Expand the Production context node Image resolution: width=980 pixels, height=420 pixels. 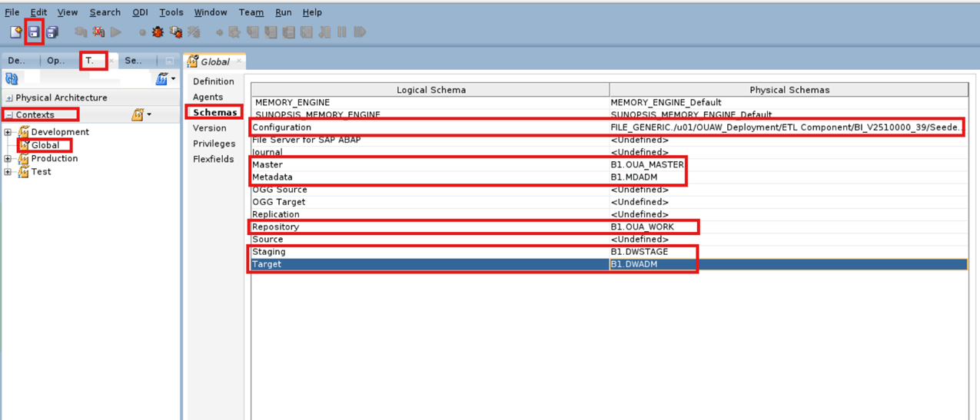tap(8, 159)
